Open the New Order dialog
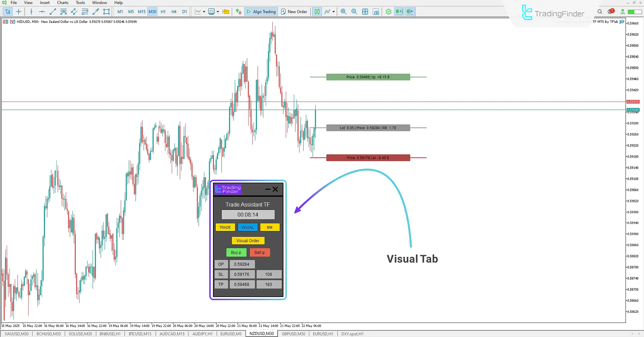 point(294,11)
